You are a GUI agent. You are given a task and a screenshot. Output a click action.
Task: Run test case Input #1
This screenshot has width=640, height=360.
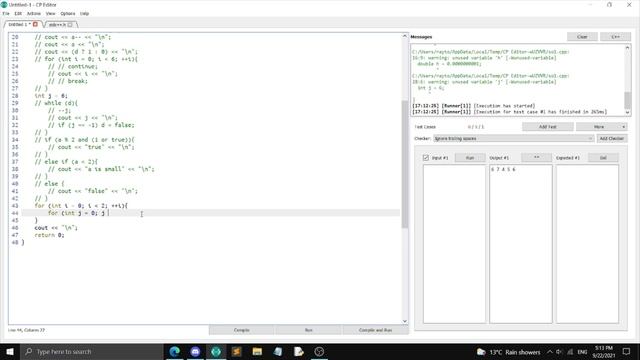pyautogui.click(x=470, y=158)
